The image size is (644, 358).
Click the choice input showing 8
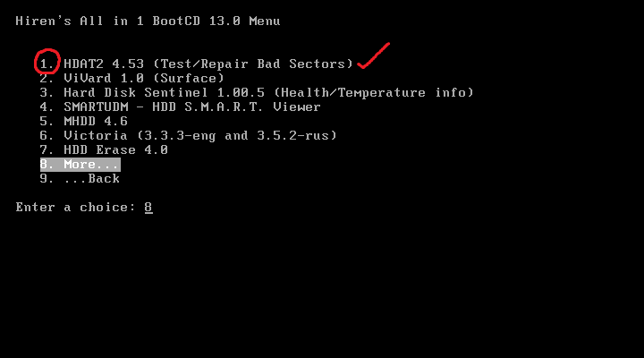point(148,208)
